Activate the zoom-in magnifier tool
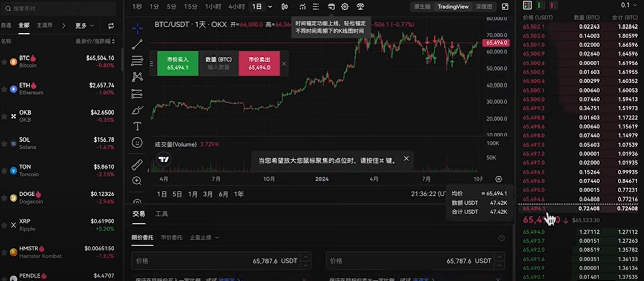Screen dimensions: 644x281 click(137, 181)
